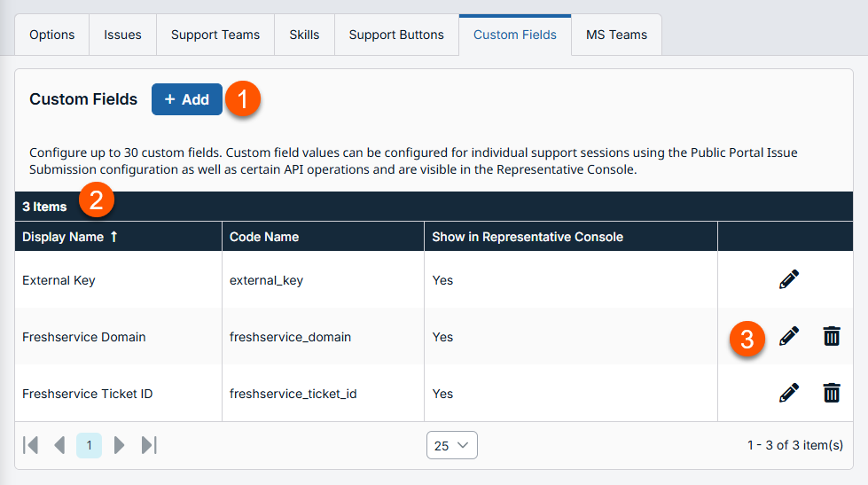Edit the External Key custom field

(x=788, y=280)
